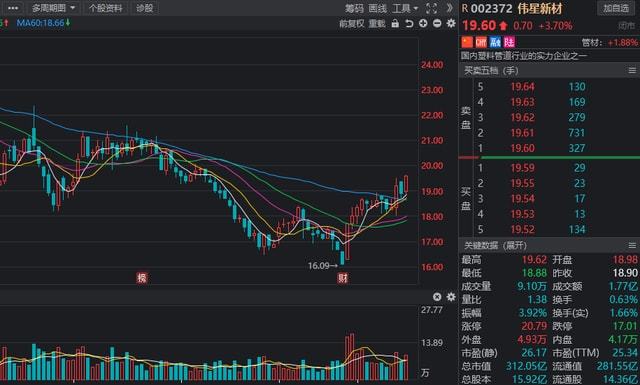Image resolution: width=640 pixels, height=385 pixels.
Task: Click the undo arrow icon in chart toolbar
Action: [409, 24]
